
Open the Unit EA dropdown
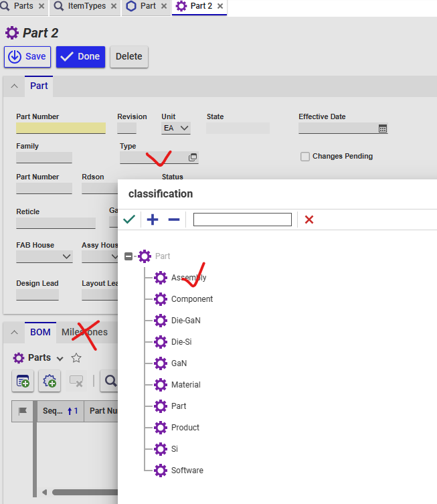tap(176, 128)
